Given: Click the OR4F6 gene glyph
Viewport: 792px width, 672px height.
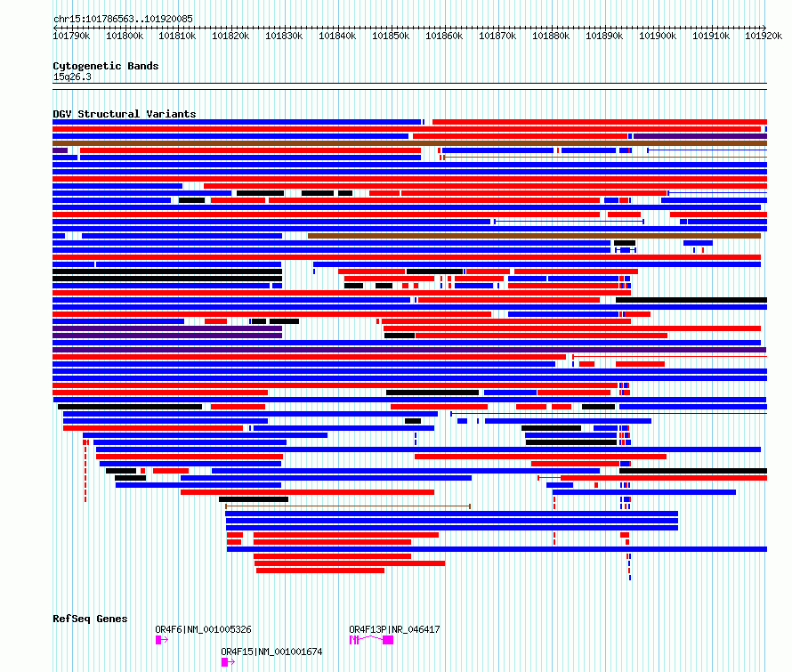Looking at the screenshot, I should pyautogui.click(x=162, y=640).
